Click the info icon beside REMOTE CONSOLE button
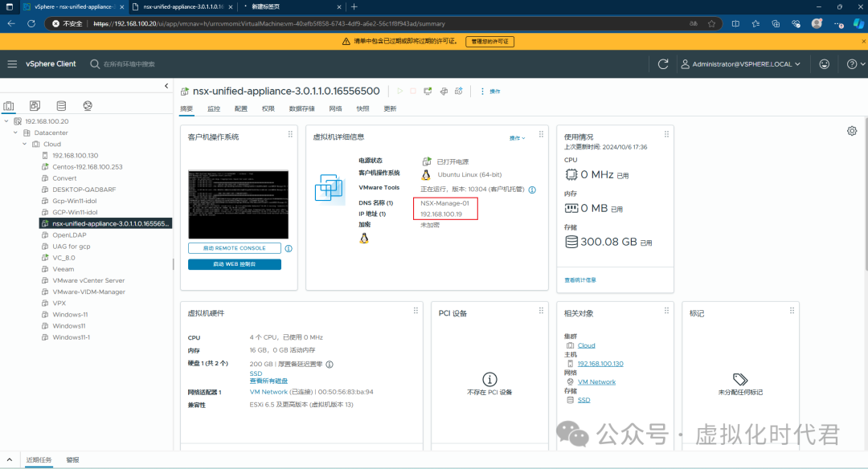The image size is (868, 469). tap(289, 248)
